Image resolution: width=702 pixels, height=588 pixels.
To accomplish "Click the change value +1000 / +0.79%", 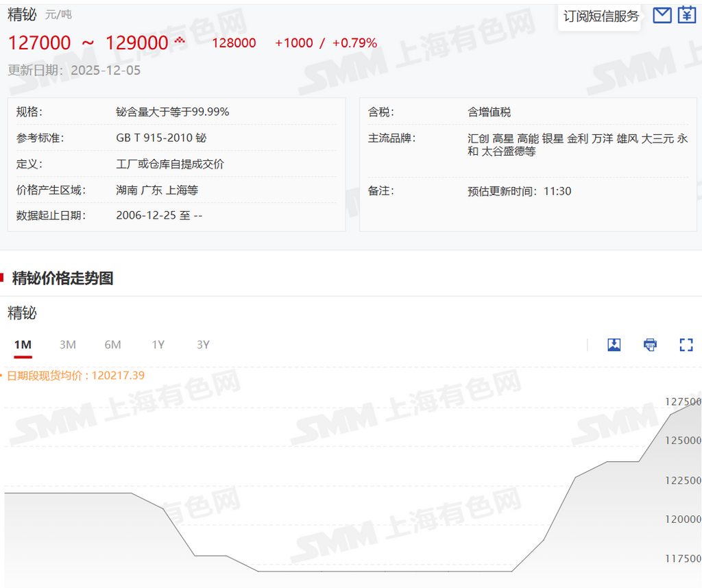I will pos(326,43).
